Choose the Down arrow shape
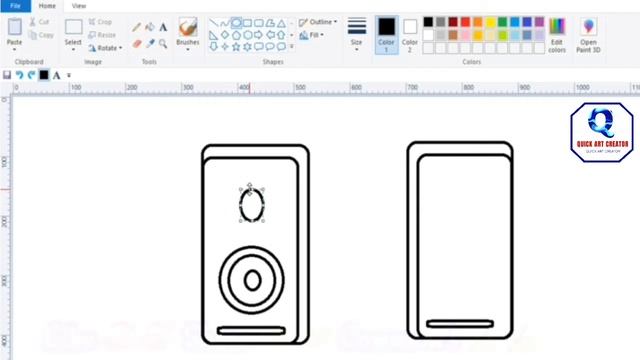640x360 pixels. (213, 47)
